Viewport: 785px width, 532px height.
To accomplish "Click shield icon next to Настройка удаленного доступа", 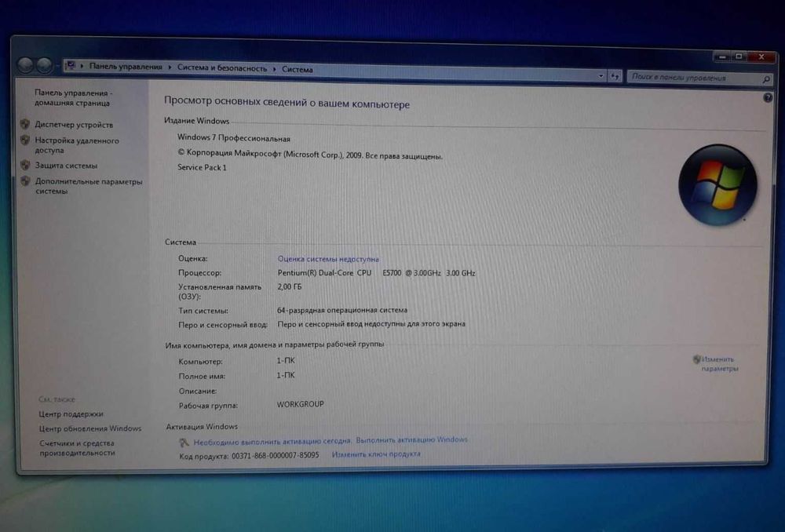I will click(x=25, y=140).
